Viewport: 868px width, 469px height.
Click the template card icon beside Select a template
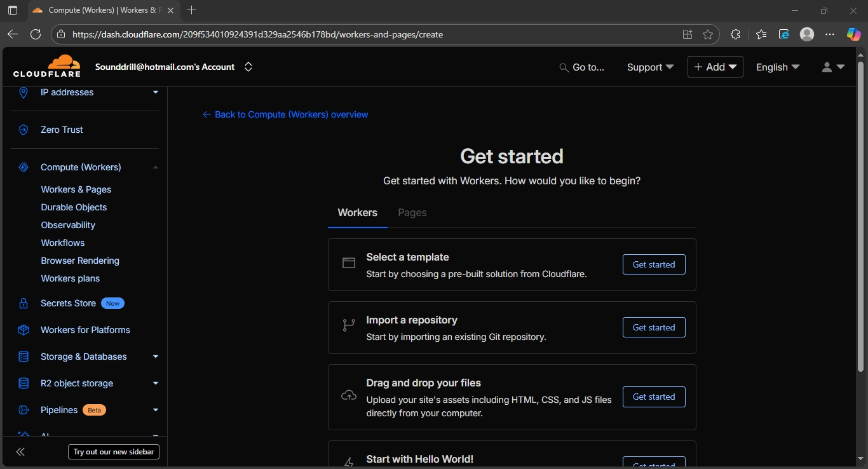pyautogui.click(x=348, y=262)
